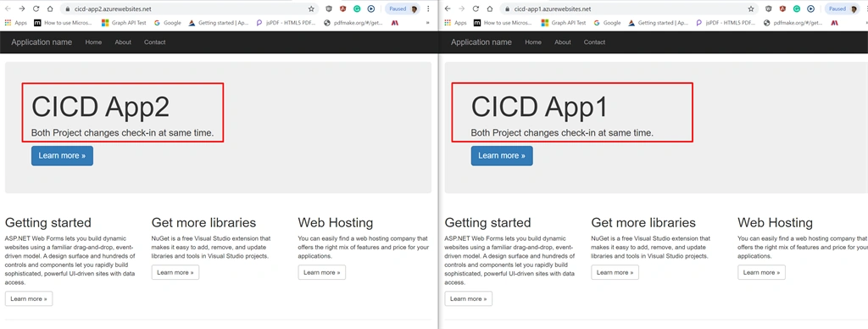Go forward in the cicd-app1 browser window
The height and width of the screenshot is (329, 868).
point(462,8)
